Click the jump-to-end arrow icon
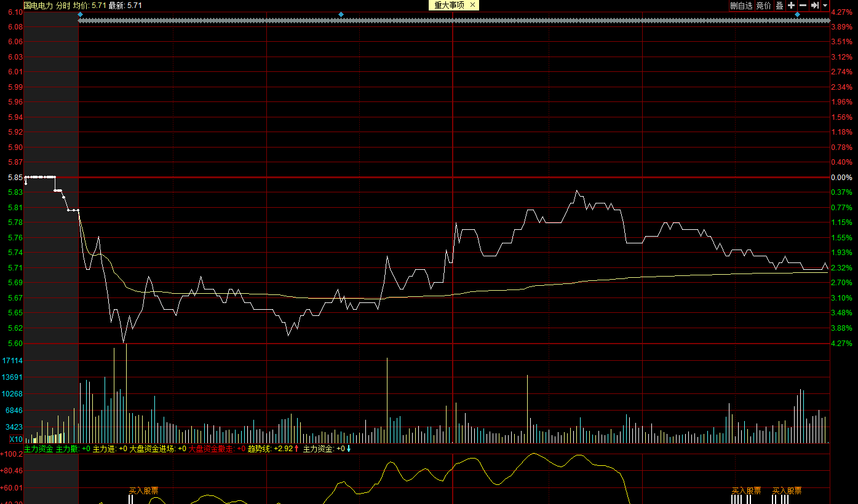The image size is (858, 504). pyautogui.click(x=814, y=6)
